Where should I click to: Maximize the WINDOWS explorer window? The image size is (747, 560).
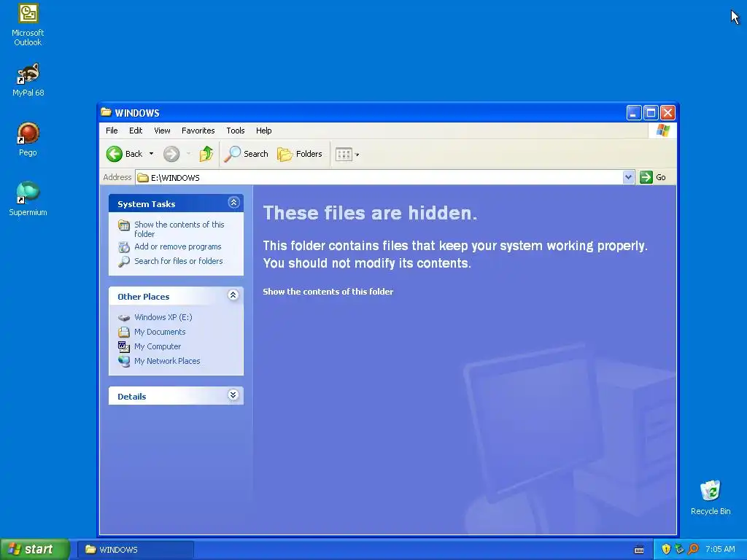[651, 113]
